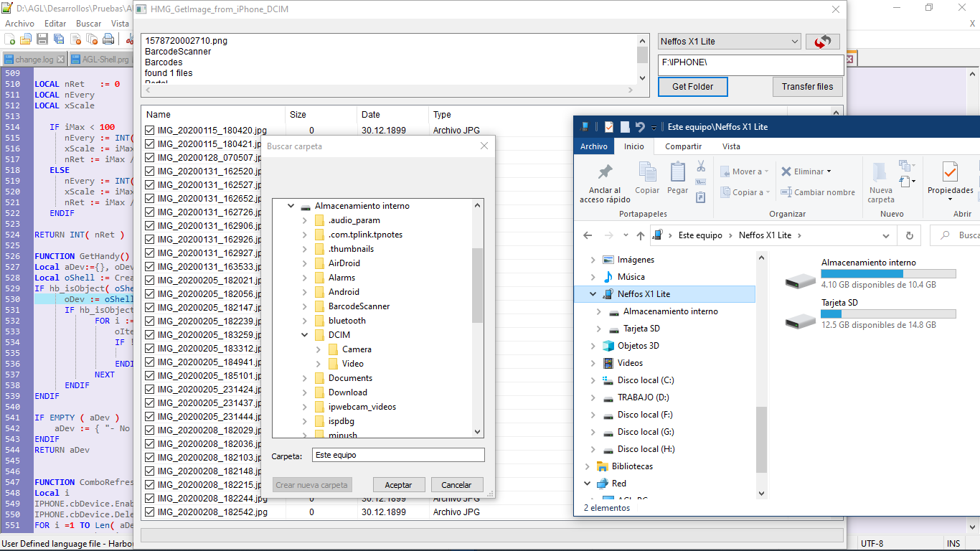Click the Explorer up-one-level arrow
This screenshot has width=980, height=551.
click(x=640, y=235)
